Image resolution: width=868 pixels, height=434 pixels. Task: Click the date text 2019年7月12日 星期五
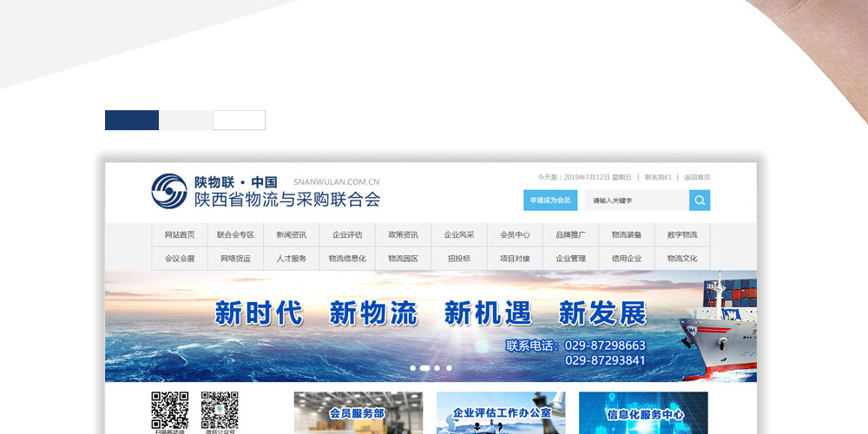click(x=597, y=178)
